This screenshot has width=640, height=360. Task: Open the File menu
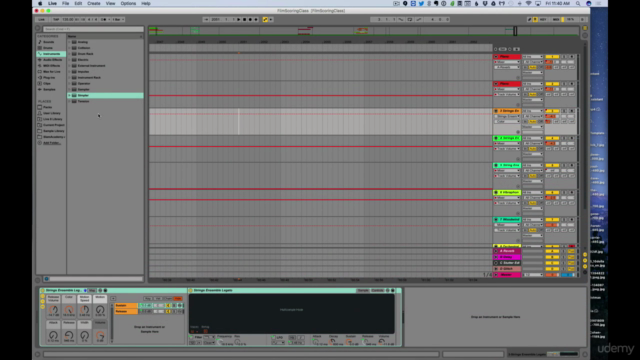click(65, 3)
